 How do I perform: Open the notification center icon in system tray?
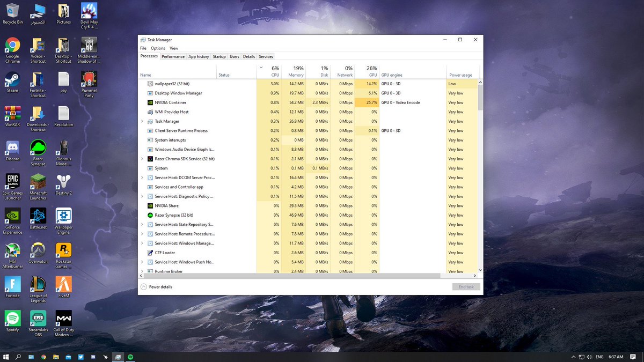pyautogui.click(x=634, y=357)
